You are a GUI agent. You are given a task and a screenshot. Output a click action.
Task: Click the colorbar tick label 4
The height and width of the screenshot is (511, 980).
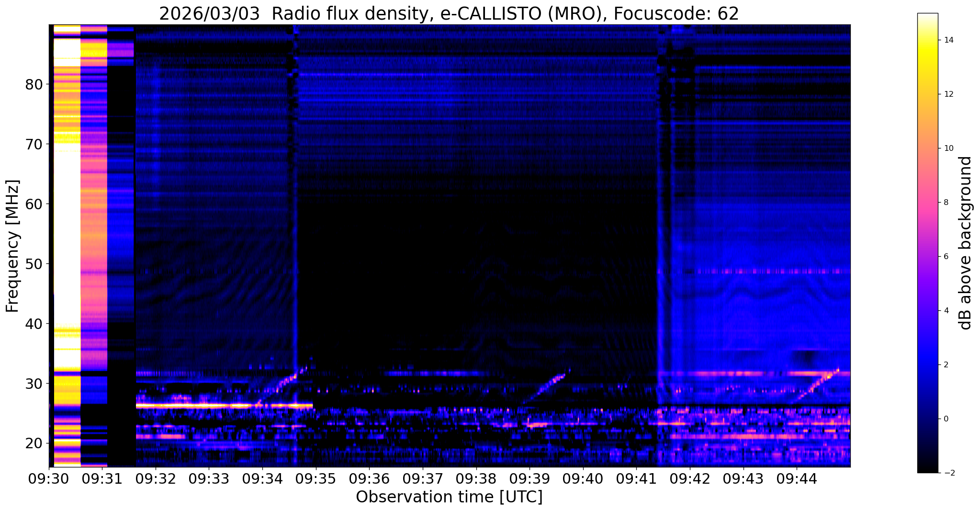point(945,311)
